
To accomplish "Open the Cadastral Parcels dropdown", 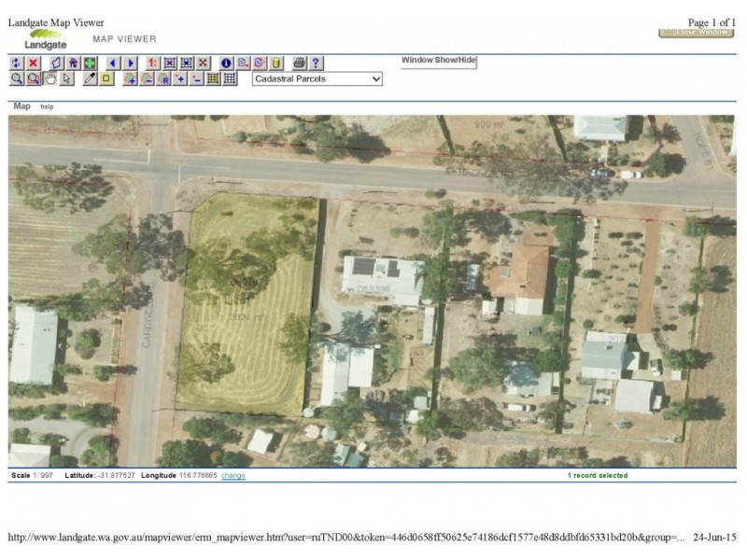I will 317,79.
